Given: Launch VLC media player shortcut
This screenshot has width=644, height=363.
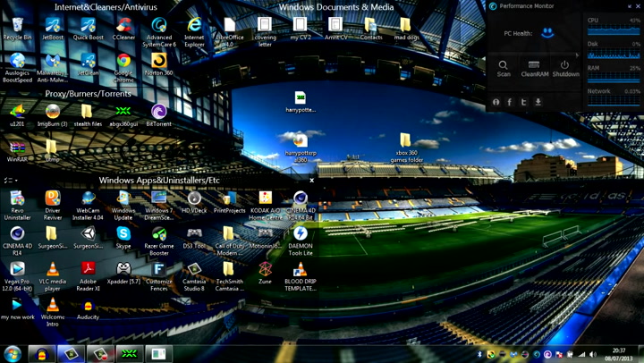Looking at the screenshot, I should tap(53, 271).
